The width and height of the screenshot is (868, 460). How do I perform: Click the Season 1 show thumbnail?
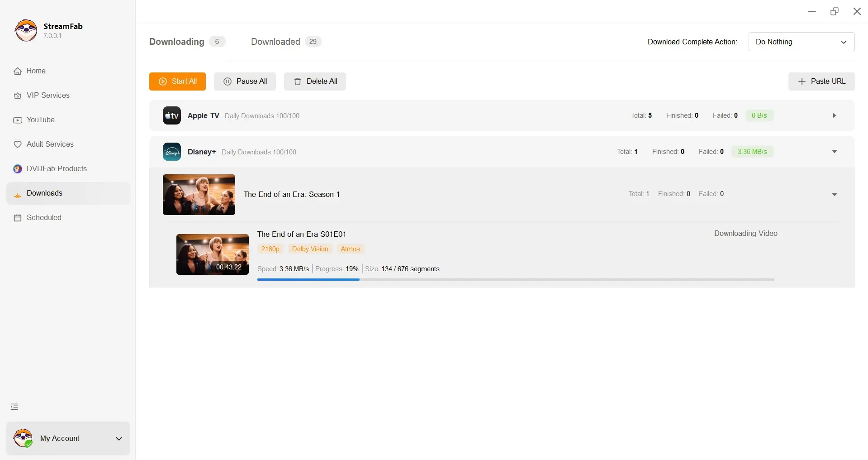[199, 195]
